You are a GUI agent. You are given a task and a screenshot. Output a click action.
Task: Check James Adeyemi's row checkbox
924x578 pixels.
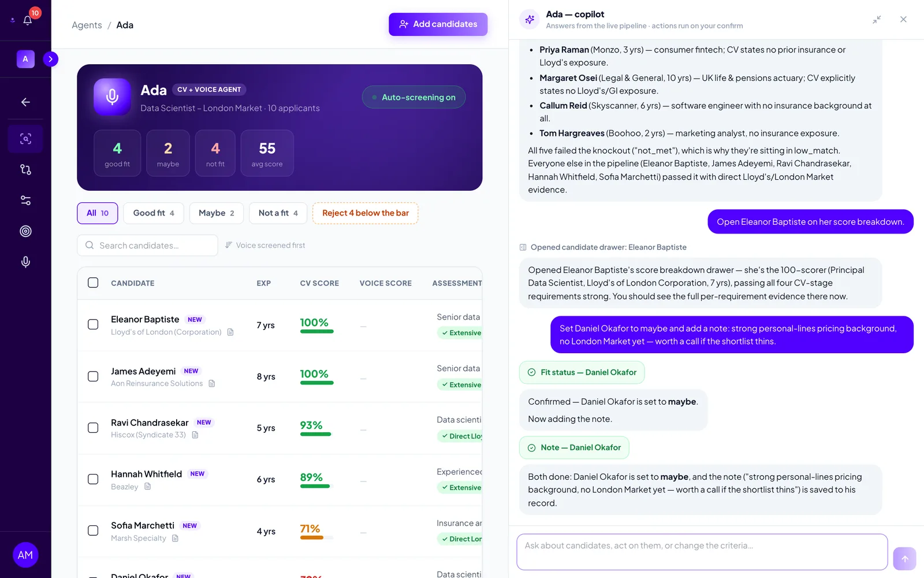coord(93,376)
